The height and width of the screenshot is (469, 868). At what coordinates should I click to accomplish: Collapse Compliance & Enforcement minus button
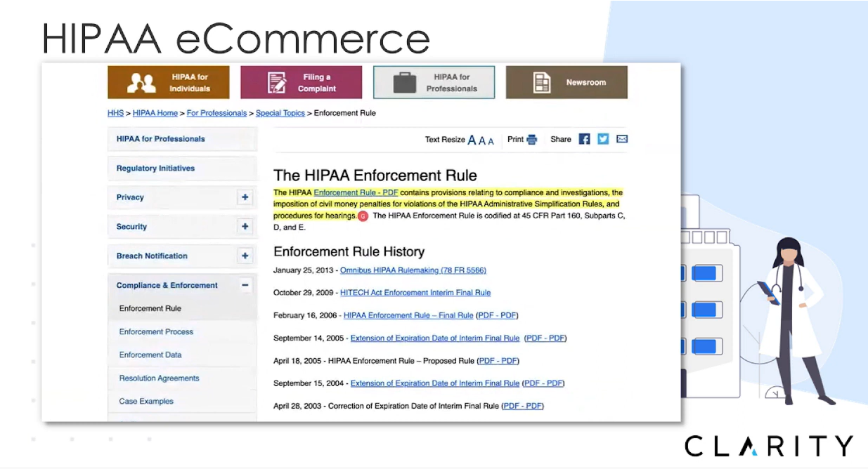tap(245, 286)
